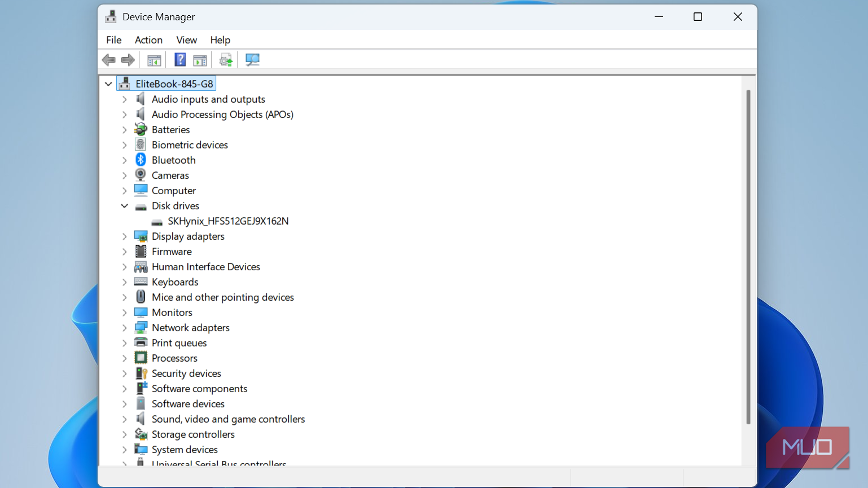Open the View menu

click(186, 40)
